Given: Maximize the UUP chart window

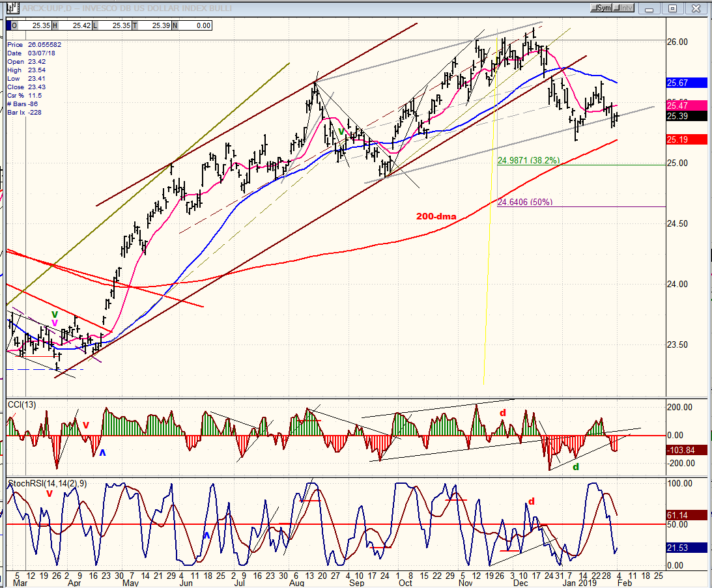Looking at the screenshot, I should pyautogui.click(x=672, y=8).
